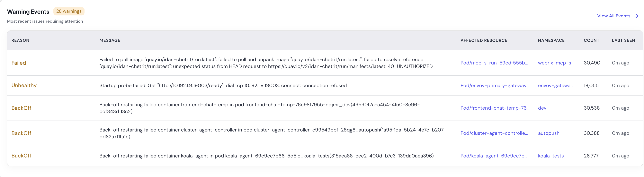Screen dimensions: 644x177
Task: Click the Unhealthy reason label
Action: [24, 85]
